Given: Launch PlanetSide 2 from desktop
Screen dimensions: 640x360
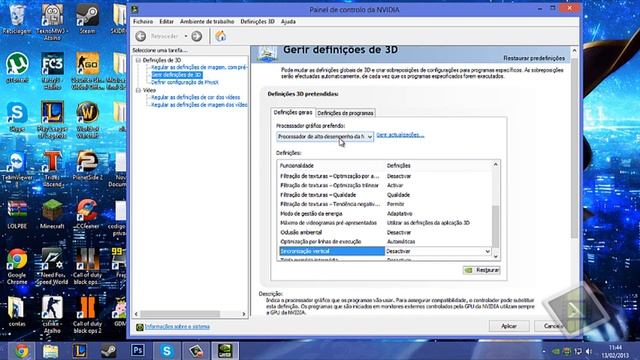Looking at the screenshot, I should point(87,165).
